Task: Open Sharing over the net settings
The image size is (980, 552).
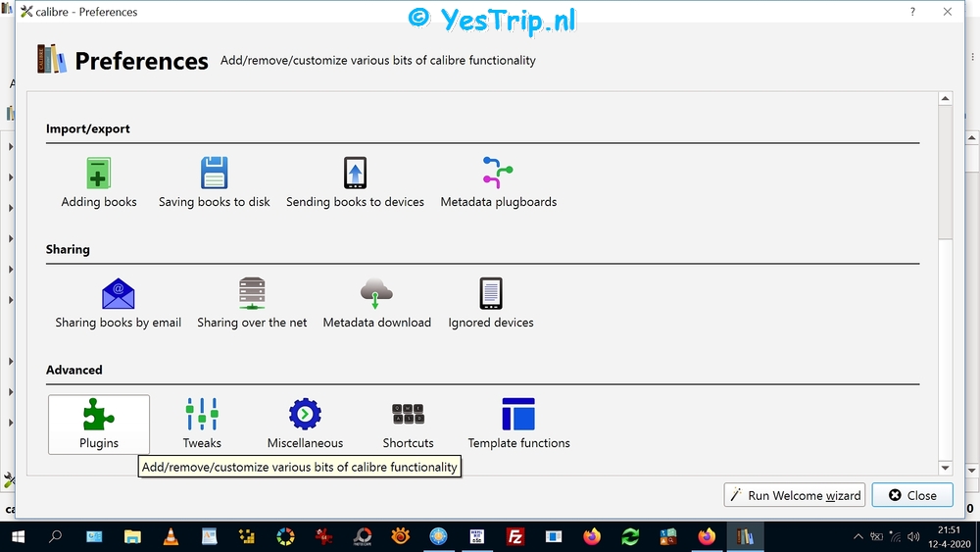Action: (x=252, y=303)
